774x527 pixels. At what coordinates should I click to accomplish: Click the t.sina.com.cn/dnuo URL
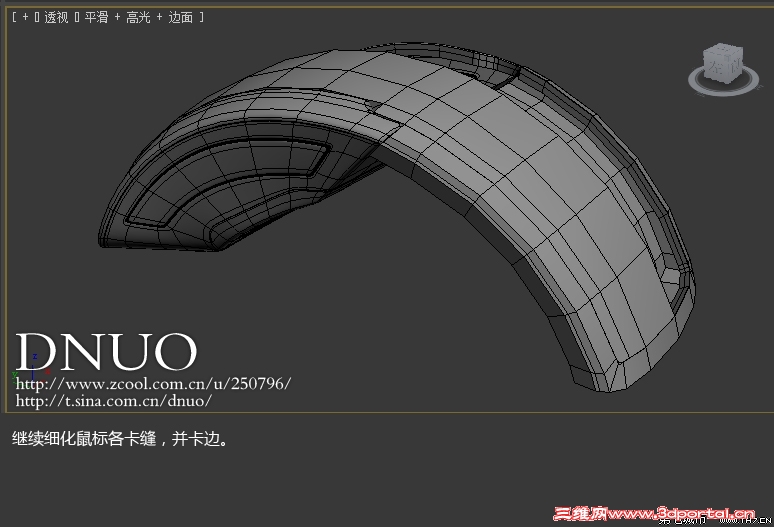pos(114,401)
